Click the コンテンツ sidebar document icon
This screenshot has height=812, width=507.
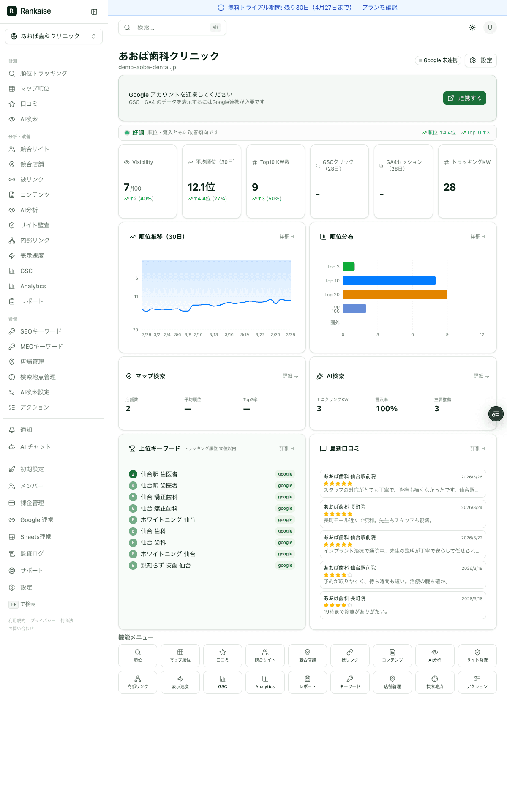[x=12, y=195]
